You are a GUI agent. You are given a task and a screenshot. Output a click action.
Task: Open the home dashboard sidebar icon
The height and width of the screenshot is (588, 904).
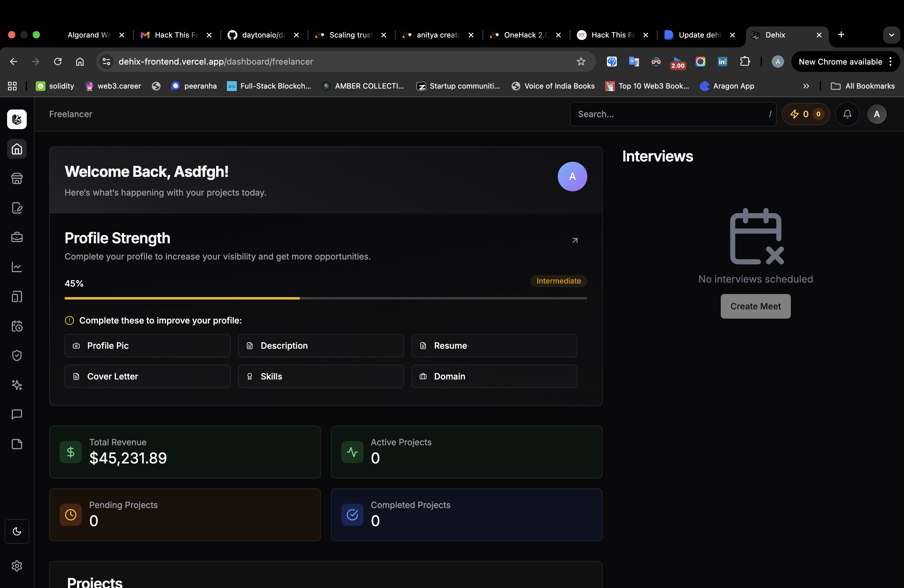pyautogui.click(x=17, y=149)
